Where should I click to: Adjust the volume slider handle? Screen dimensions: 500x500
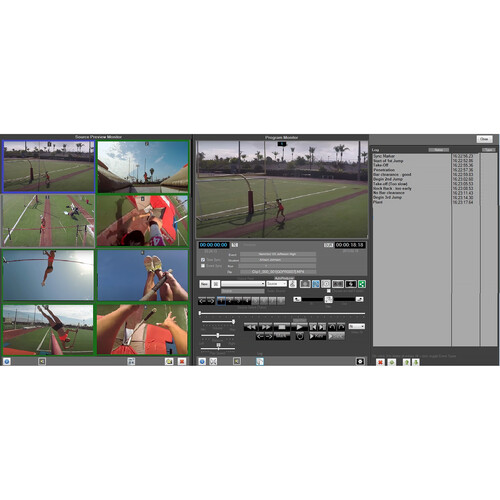click(x=233, y=322)
